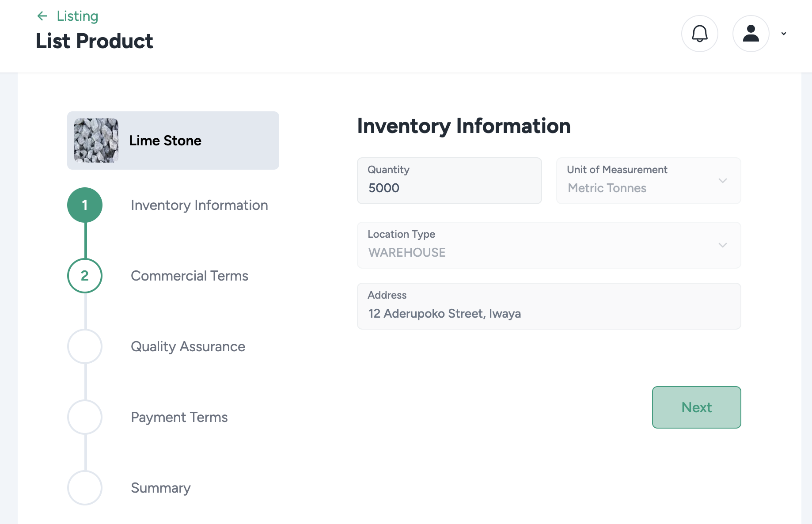Open the Unit of Measurement dropdown
The width and height of the screenshot is (812, 524).
pyautogui.click(x=648, y=181)
